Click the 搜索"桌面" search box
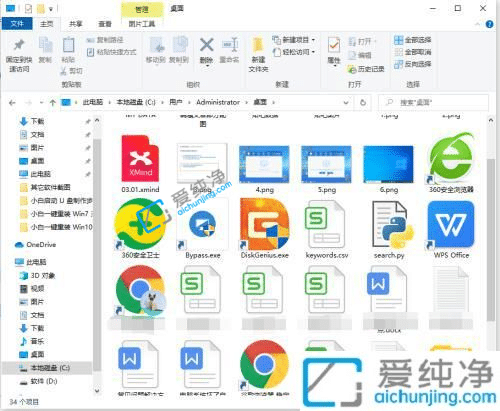The width and height of the screenshot is (500, 411). point(433,102)
